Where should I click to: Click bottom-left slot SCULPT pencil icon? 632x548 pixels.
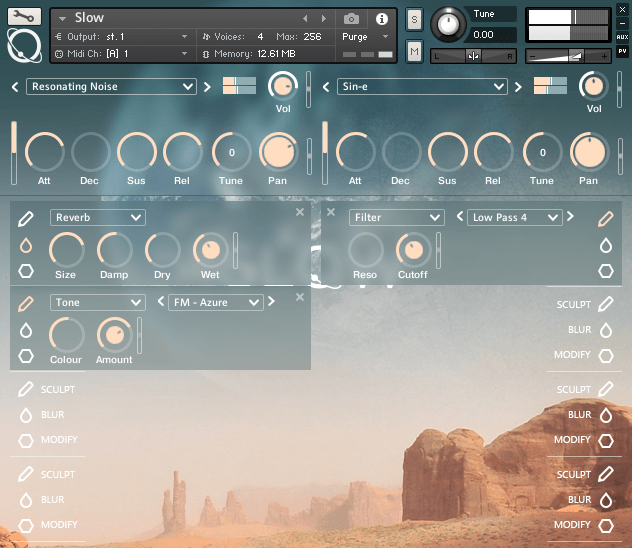26,474
